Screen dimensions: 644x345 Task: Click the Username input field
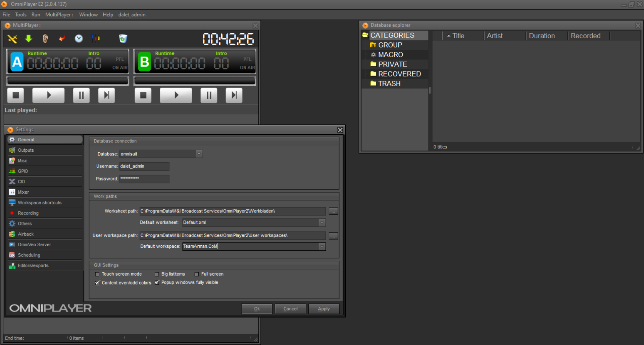click(144, 166)
